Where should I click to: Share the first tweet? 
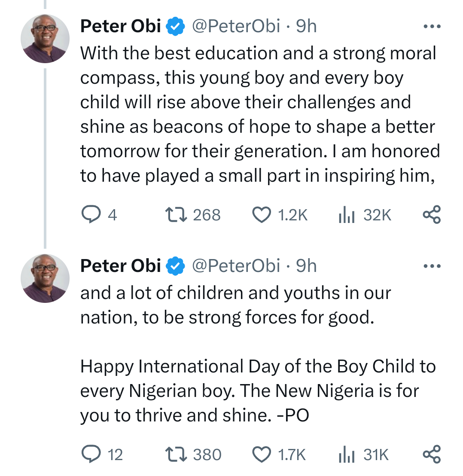[432, 214]
